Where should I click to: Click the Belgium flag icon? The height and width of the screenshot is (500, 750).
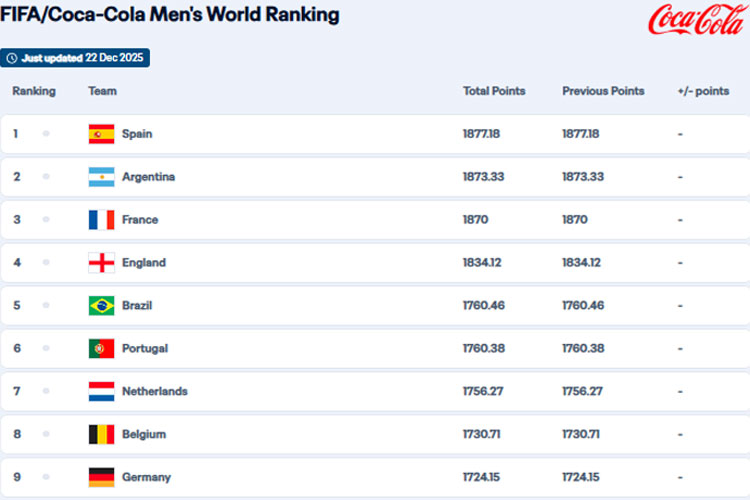(101, 435)
